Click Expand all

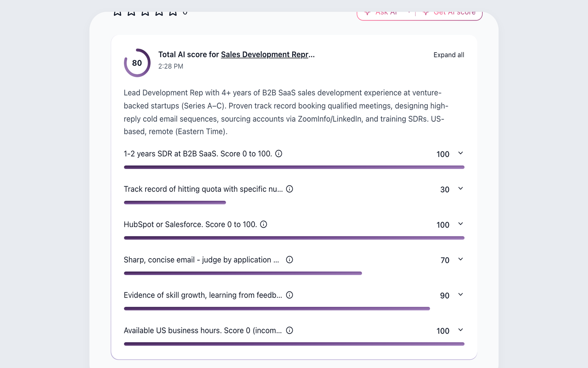click(449, 55)
